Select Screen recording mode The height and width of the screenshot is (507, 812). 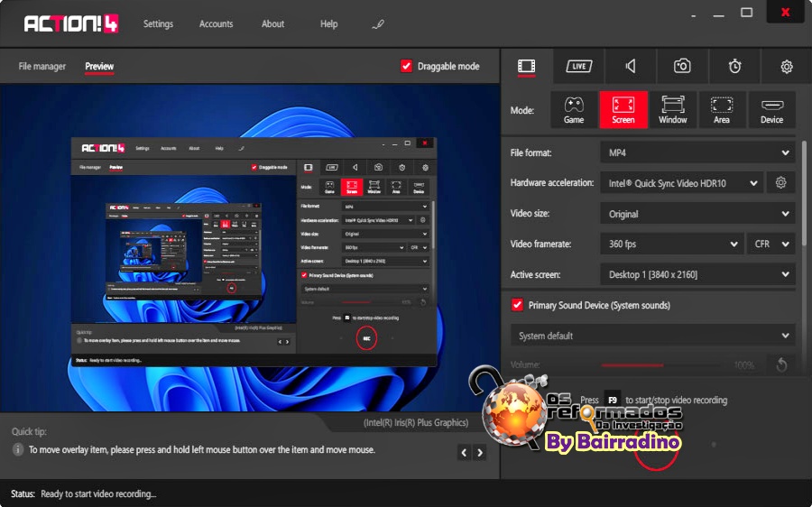click(623, 110)
